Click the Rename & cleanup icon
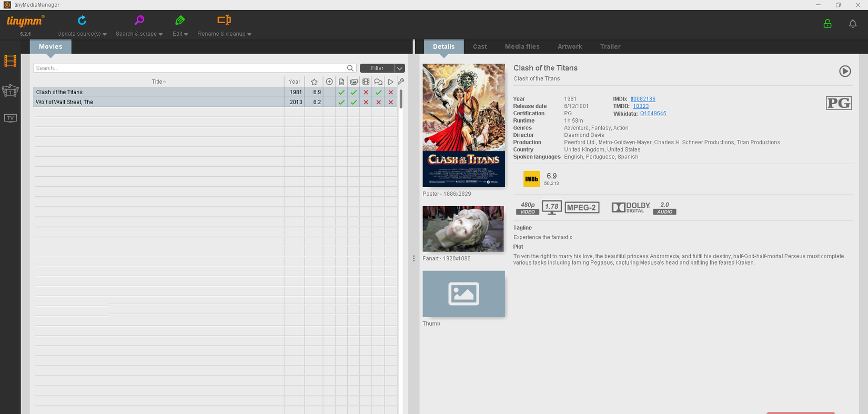 (224, 21)
